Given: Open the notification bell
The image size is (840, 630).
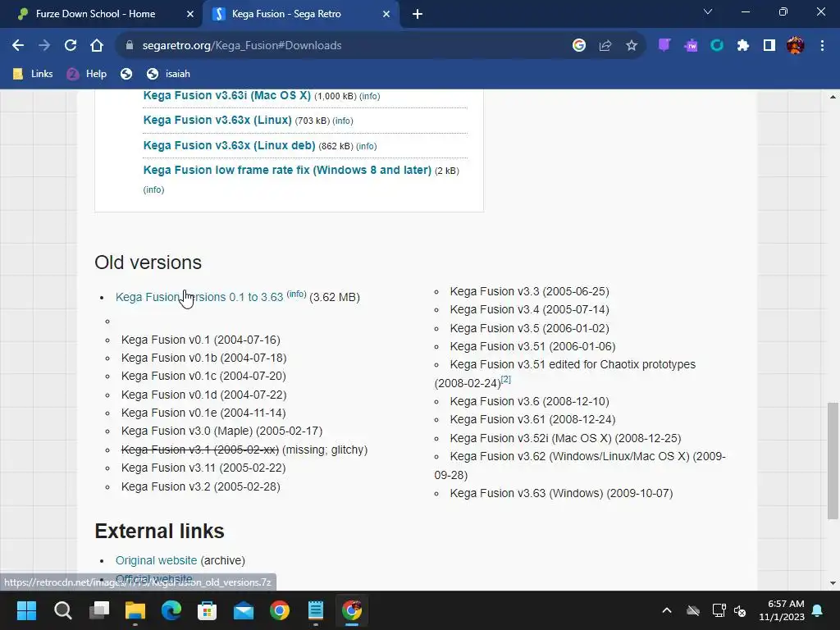Looking at the screenshot, I should (x=818, y=610).
